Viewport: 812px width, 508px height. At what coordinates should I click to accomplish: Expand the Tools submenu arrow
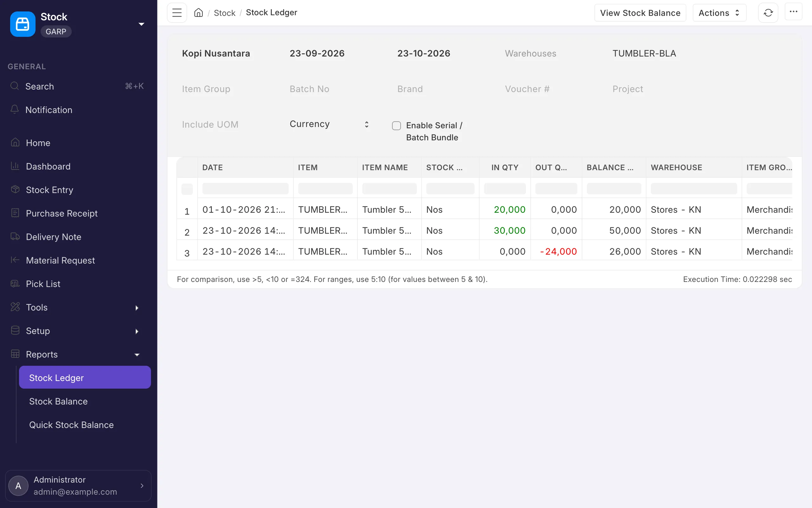pos(137,308)
